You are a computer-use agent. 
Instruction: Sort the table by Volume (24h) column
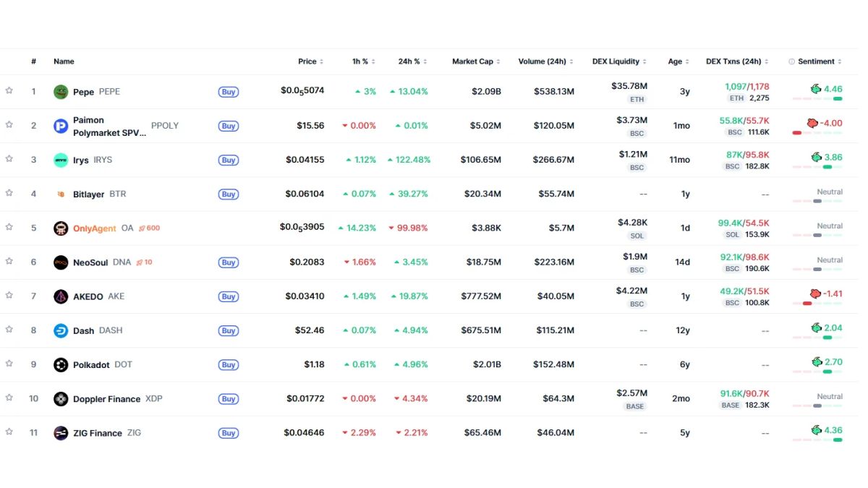(546, 61)
